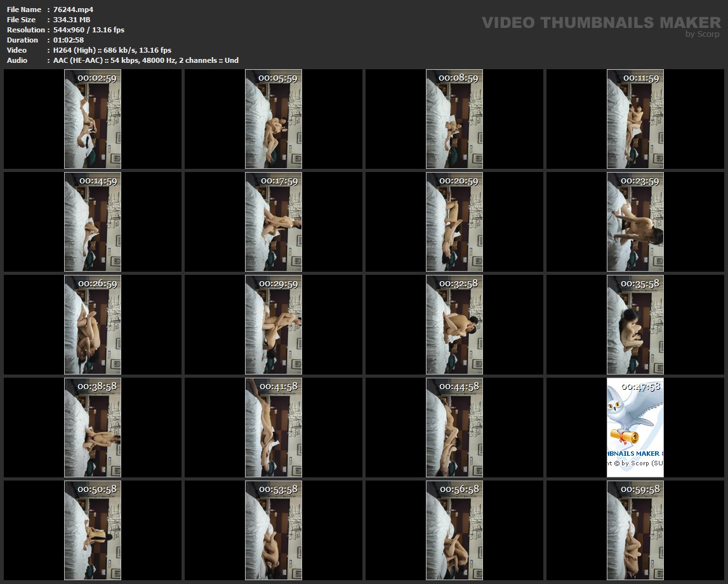Click the File Size 334.31 MB line

tap(72, 20)
